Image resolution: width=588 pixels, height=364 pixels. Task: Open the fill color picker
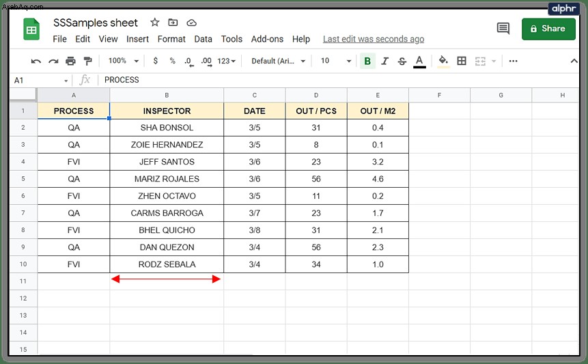(x=443, y=61)
